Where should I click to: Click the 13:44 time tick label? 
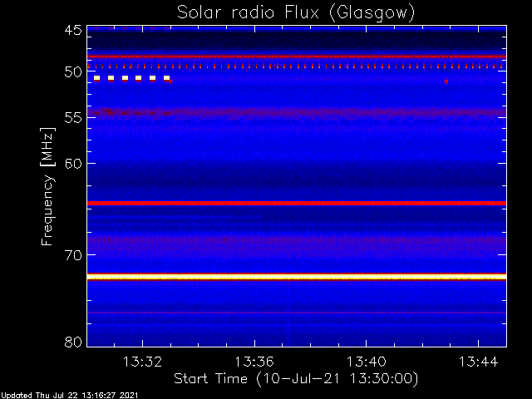coord(479,362)
